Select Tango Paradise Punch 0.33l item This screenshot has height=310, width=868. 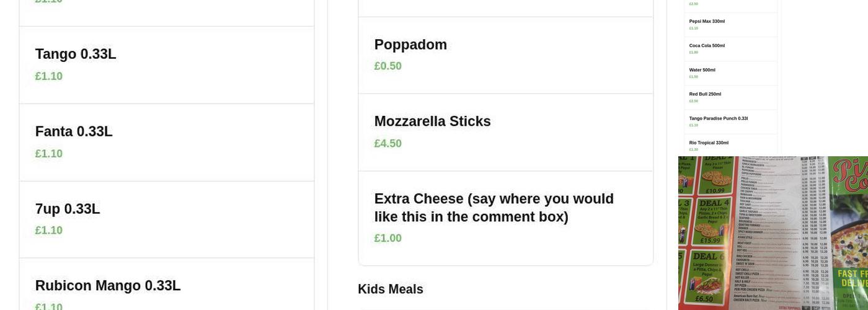pos(730,121)
